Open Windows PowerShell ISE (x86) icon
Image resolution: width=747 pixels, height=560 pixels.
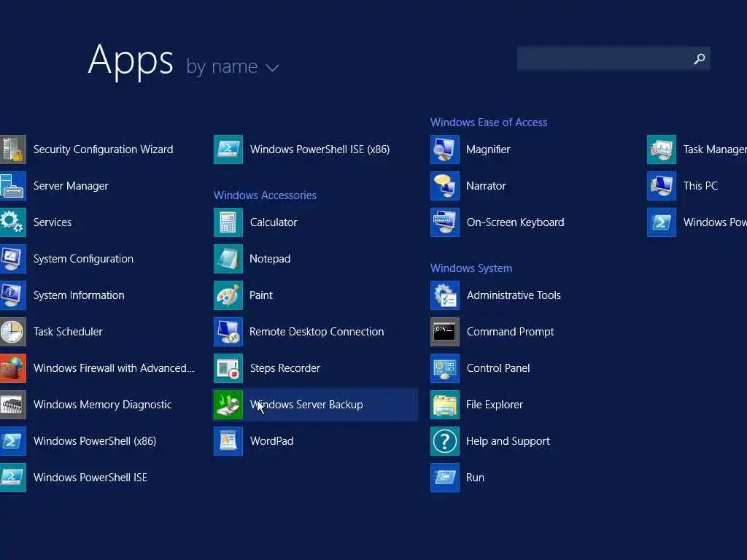coord(228,149)
